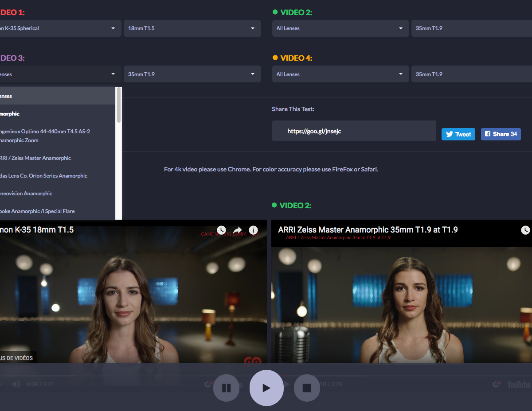Open Video 4 All Lenses dropdown
Viewport: 532px width, 411px height.
340,74
